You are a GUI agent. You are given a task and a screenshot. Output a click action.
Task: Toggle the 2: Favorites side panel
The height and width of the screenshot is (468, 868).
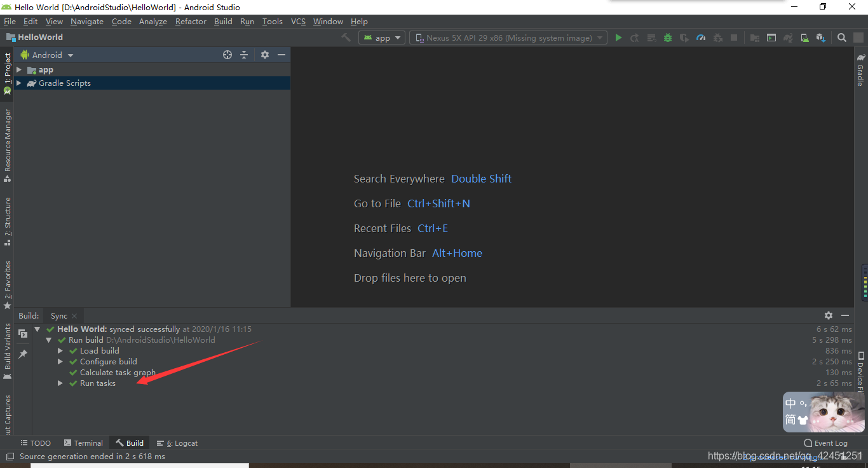click(x=7, y=285)
